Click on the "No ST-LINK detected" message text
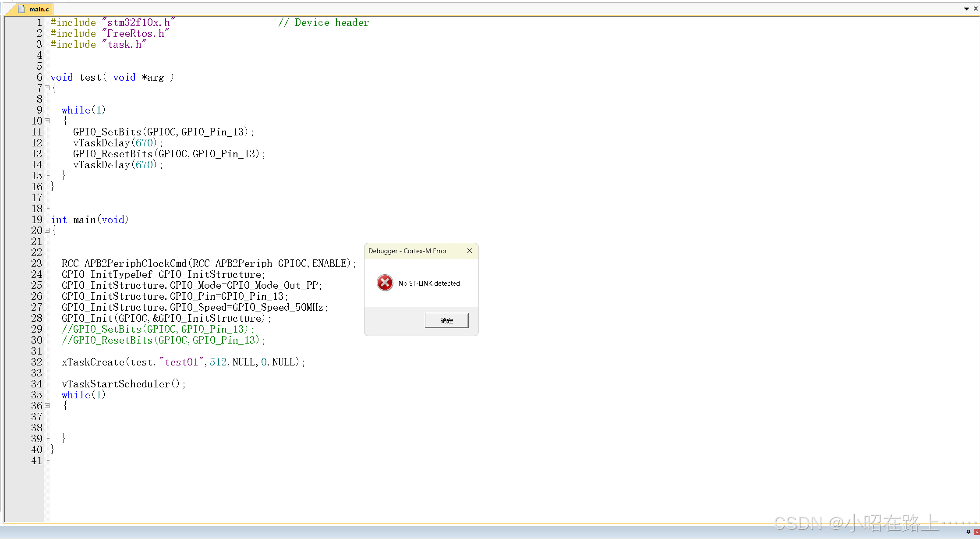The image size is (980, 539). pyautogui.click(x=429, y=284)
